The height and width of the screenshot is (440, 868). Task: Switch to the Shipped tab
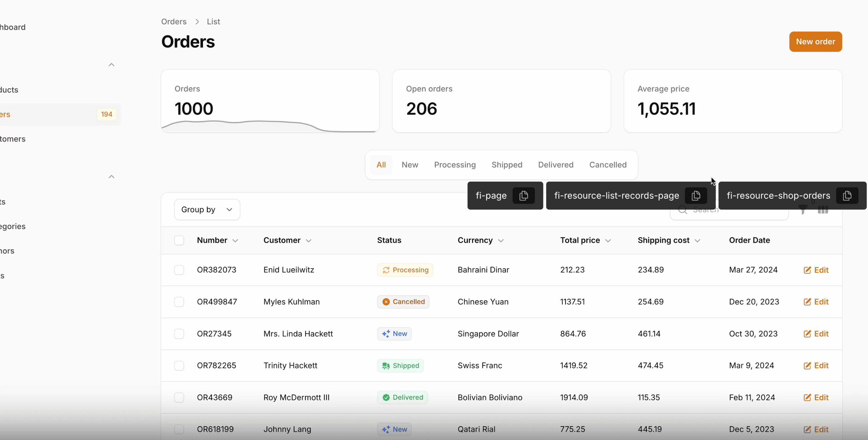(x=507, y=165)
